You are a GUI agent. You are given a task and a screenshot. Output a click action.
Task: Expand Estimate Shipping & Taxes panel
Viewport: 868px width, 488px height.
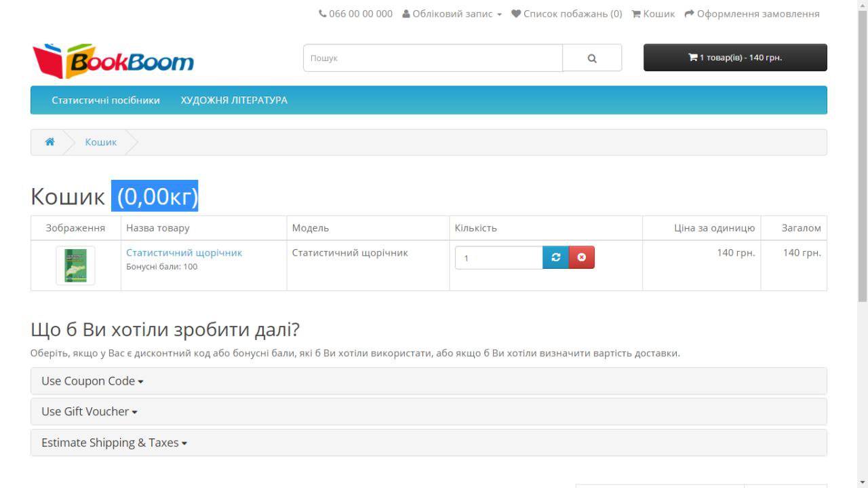(429, 443)
